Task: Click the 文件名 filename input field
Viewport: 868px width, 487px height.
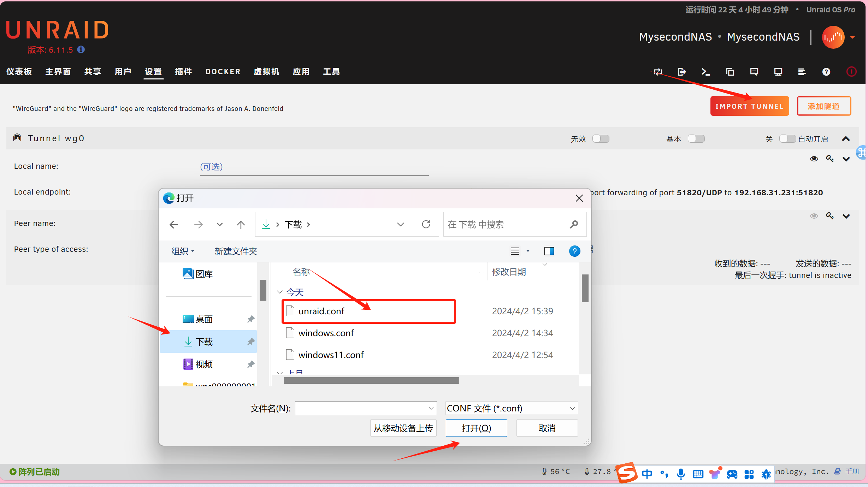Action: coord(366,408)
